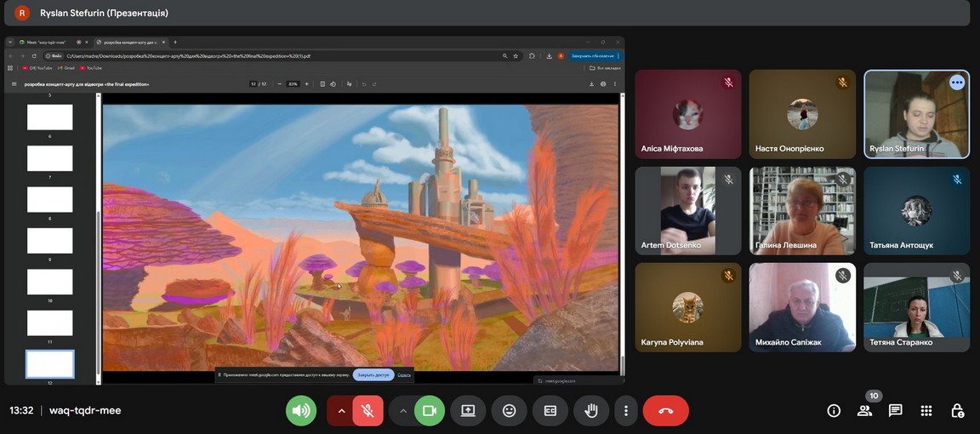This screenshot has width=980, height=434.
Task: Open the chat panel
Action: click(x=895, y=411)
